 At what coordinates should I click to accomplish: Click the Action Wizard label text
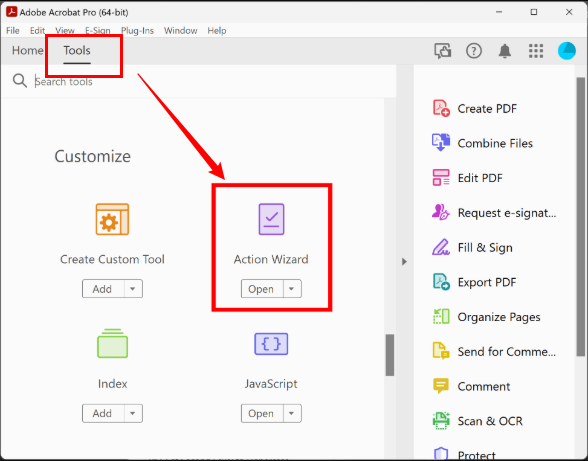pyautogui.click(x=271, y=259)
